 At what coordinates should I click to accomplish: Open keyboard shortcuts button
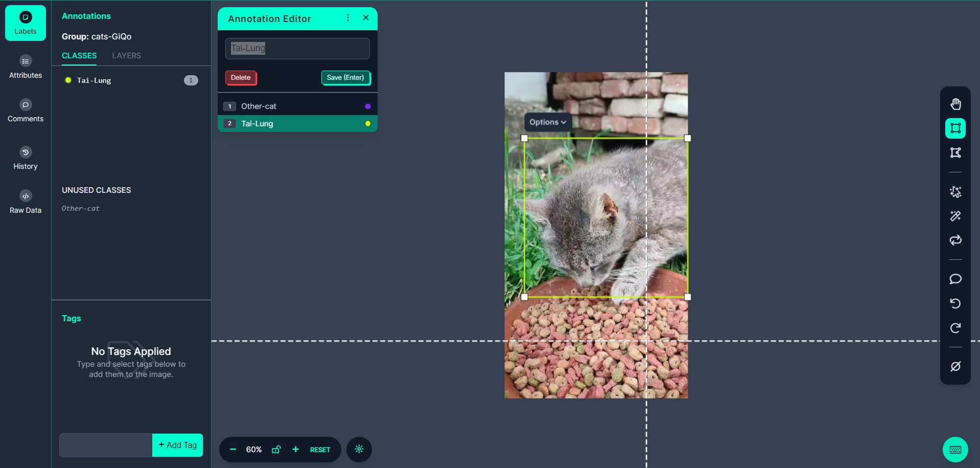955,450
